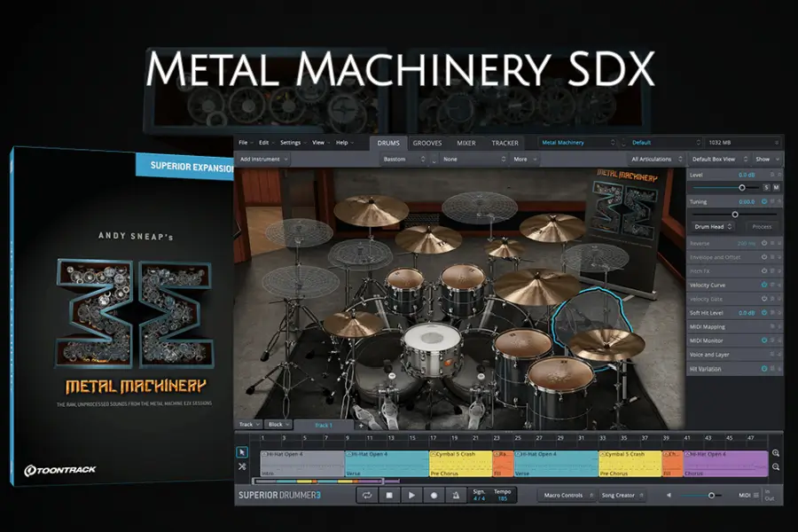Toggle the metronome icon
The height and width of the screenshot is (532, 798).
click(x=456, y=495)
